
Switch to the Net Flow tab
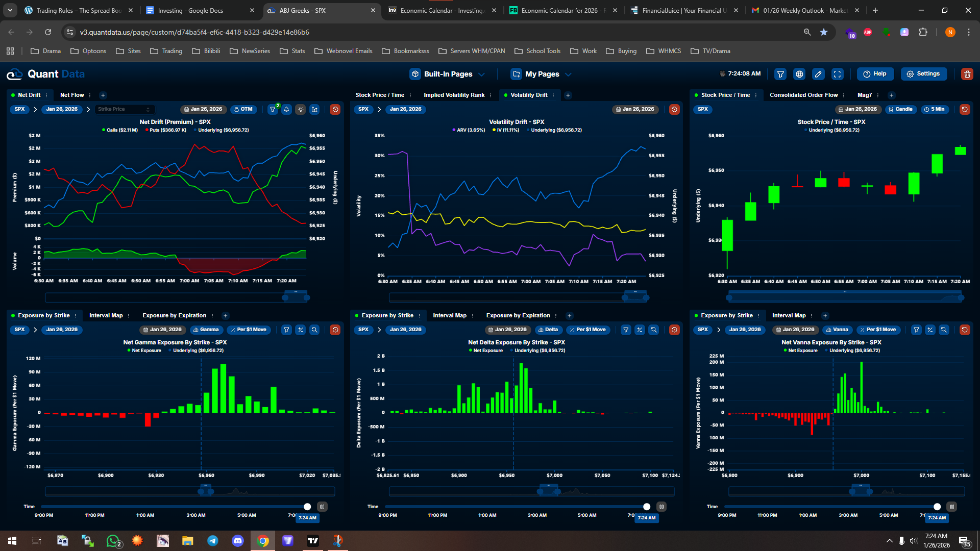pos(72,95)
